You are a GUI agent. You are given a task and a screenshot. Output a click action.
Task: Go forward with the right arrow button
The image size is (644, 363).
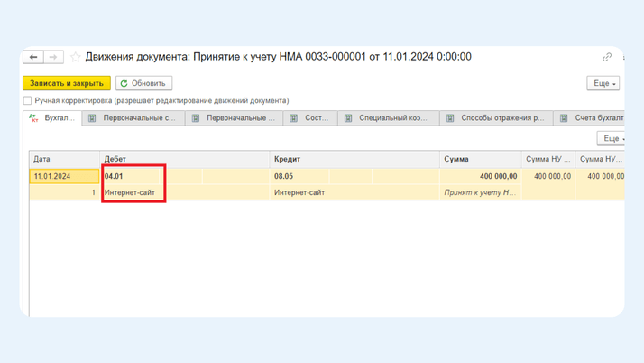[53, 57]
